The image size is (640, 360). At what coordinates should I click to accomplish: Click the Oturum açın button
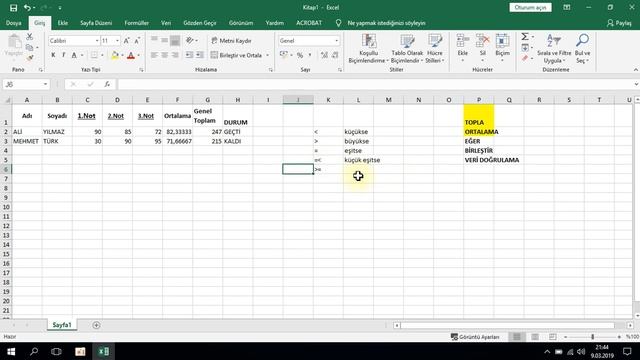530,7
